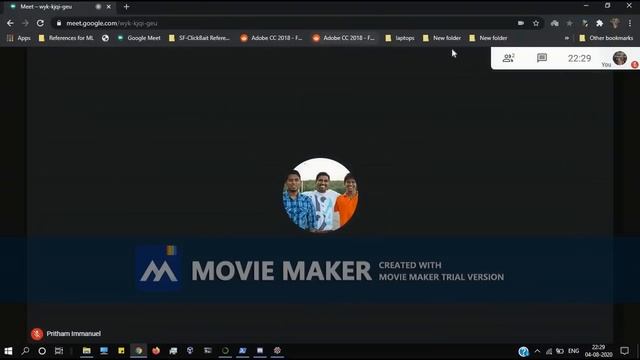
Task: Click the Chrome forward arrow
Action: tap(25, 23)
